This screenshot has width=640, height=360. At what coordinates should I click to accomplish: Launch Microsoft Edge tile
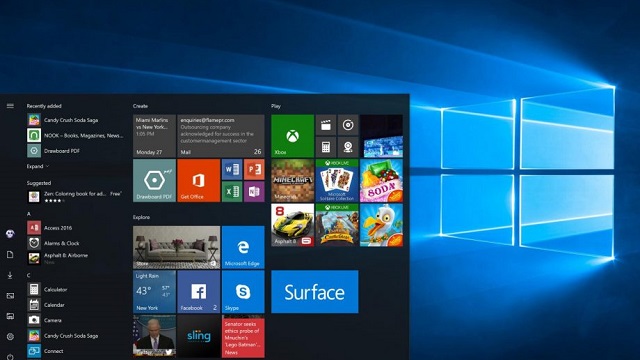coord(243,247)
